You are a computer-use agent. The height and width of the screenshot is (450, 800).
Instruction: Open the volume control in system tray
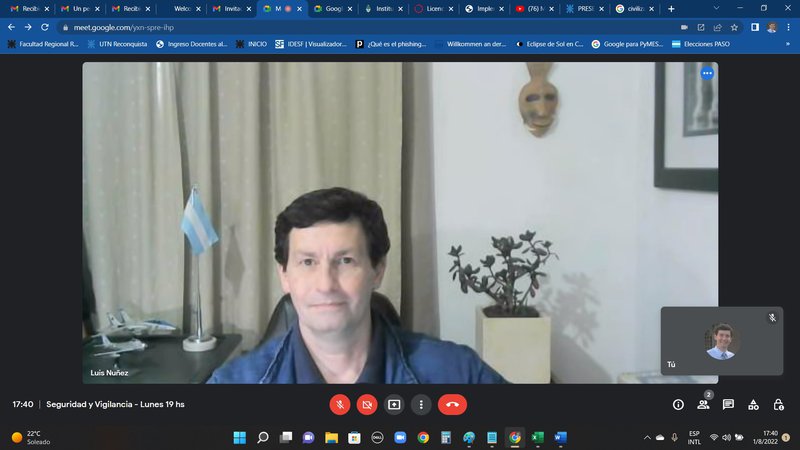click(727, 437)
